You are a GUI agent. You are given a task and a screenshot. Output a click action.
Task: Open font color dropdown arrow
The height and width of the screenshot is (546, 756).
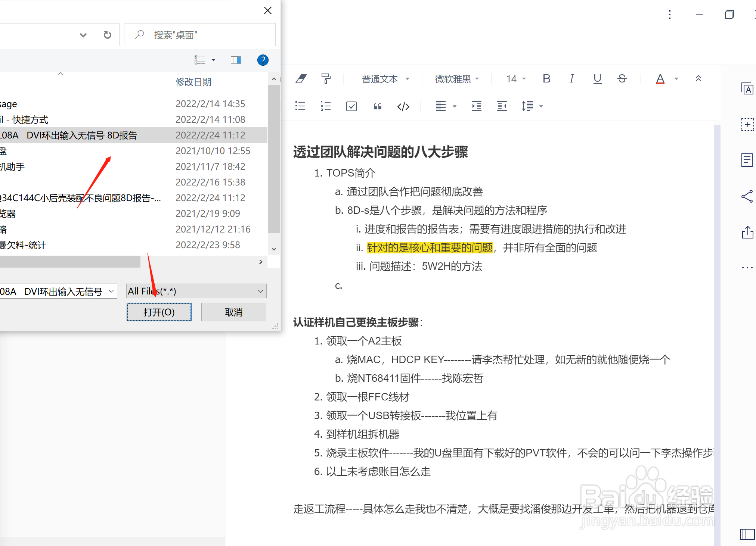click(676, 79)
